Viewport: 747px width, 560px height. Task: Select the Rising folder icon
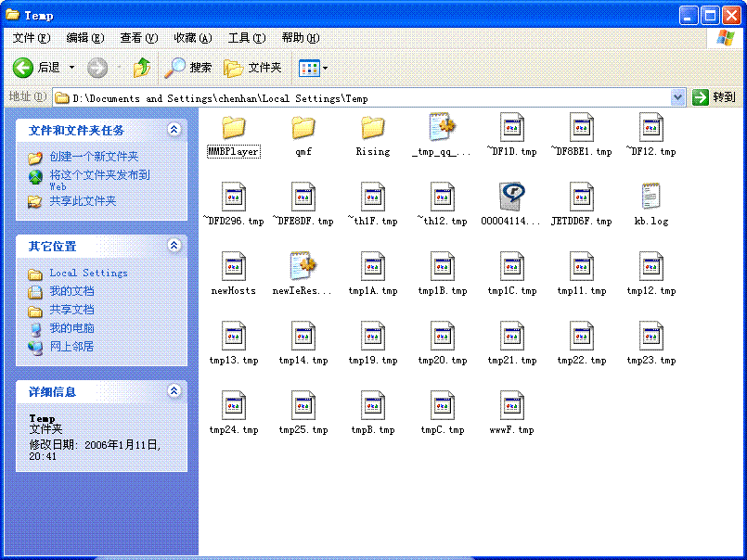click(372, 128)
